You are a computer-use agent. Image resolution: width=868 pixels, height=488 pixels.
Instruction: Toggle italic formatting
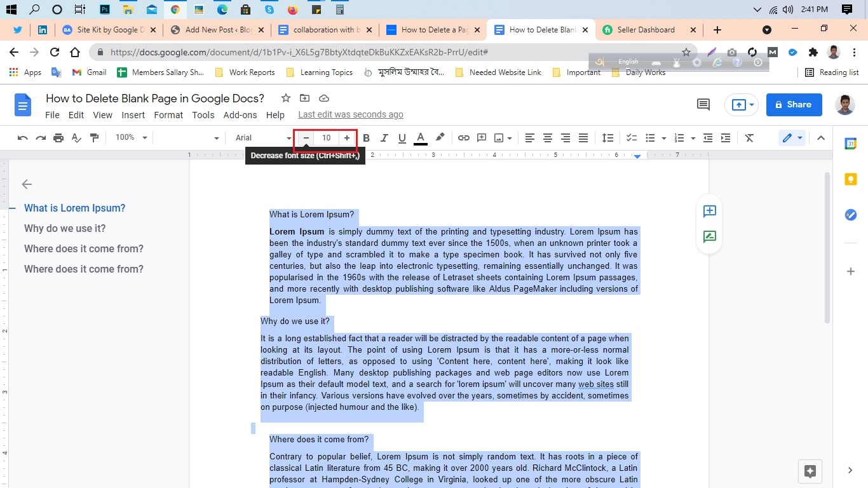coord(384,137)
